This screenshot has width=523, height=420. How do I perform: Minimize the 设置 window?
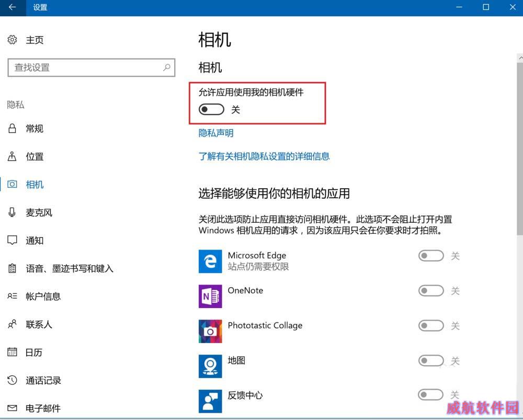[459, 7]
